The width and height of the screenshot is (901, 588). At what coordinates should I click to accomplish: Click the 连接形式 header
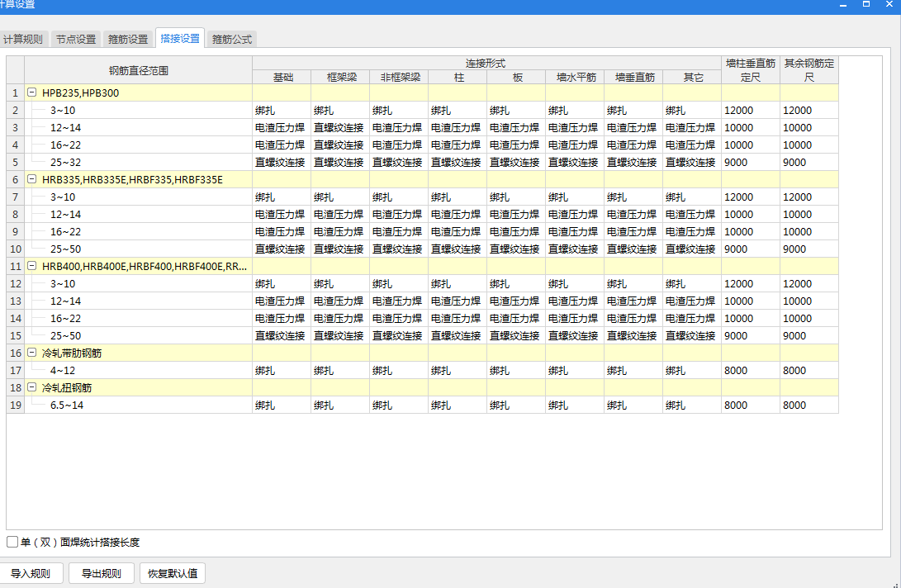click(486, 64)
